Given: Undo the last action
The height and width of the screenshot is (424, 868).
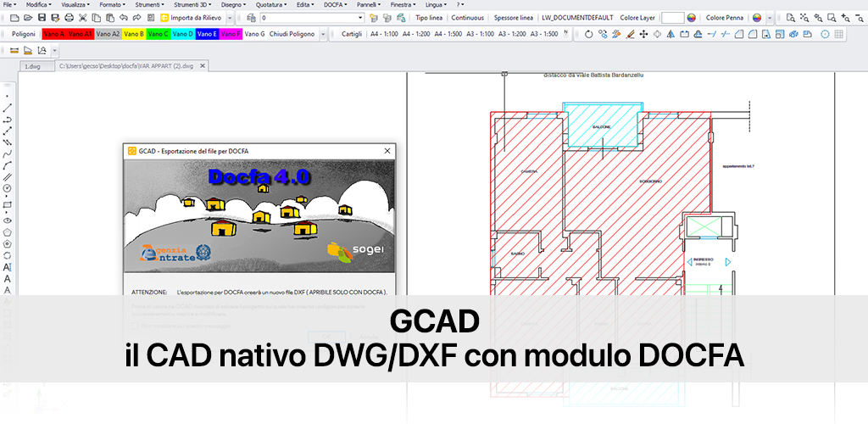Looking at the screenshot, I should pyautogui.click(x=124, y=18).
